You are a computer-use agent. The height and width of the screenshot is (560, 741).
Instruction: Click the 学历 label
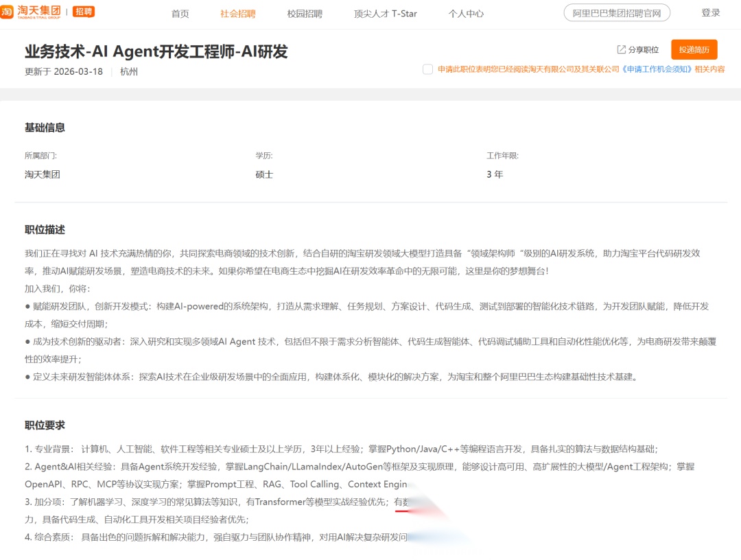click(264, 156)
